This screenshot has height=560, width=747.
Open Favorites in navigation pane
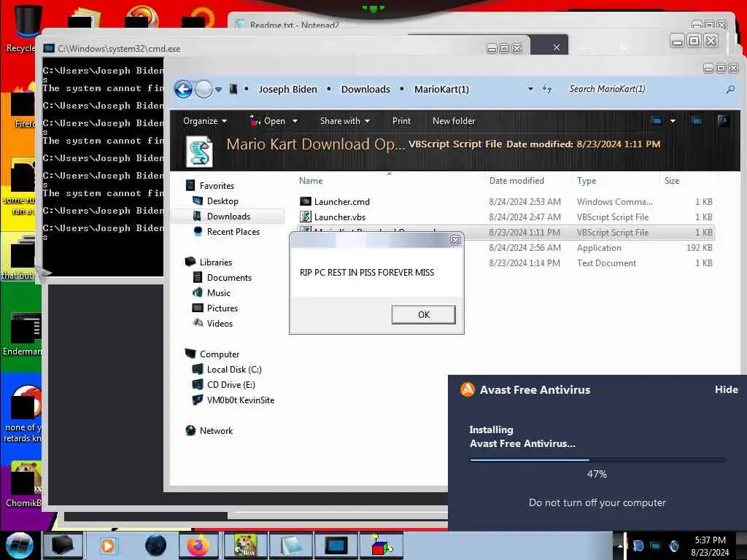[x=216, y=186]
